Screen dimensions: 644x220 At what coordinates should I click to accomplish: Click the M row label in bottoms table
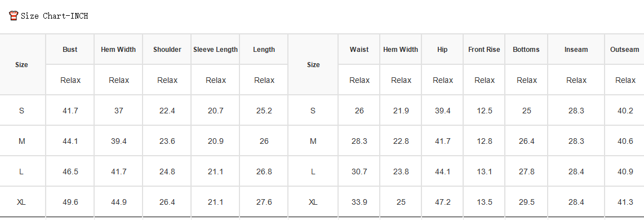[313, 141]
